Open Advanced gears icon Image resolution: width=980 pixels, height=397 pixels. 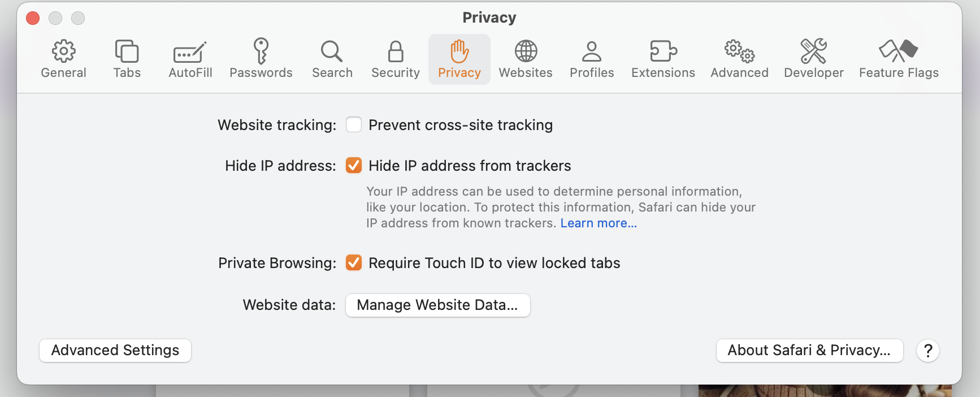pyautogui.click(x=739, y=51)
